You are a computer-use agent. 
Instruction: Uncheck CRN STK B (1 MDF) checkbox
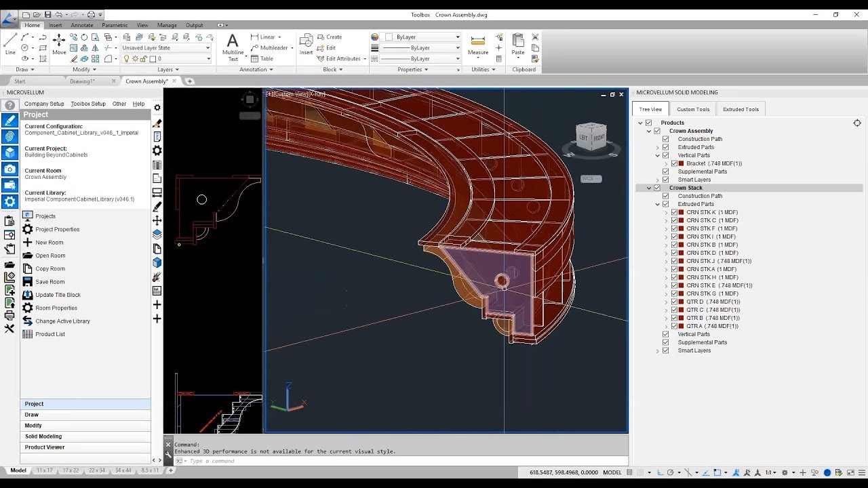pos(674,245)
